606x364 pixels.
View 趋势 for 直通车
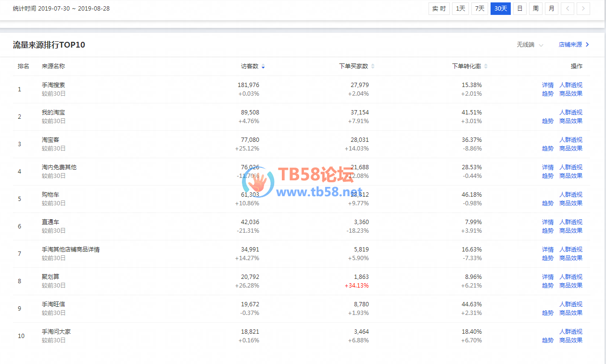548,231
